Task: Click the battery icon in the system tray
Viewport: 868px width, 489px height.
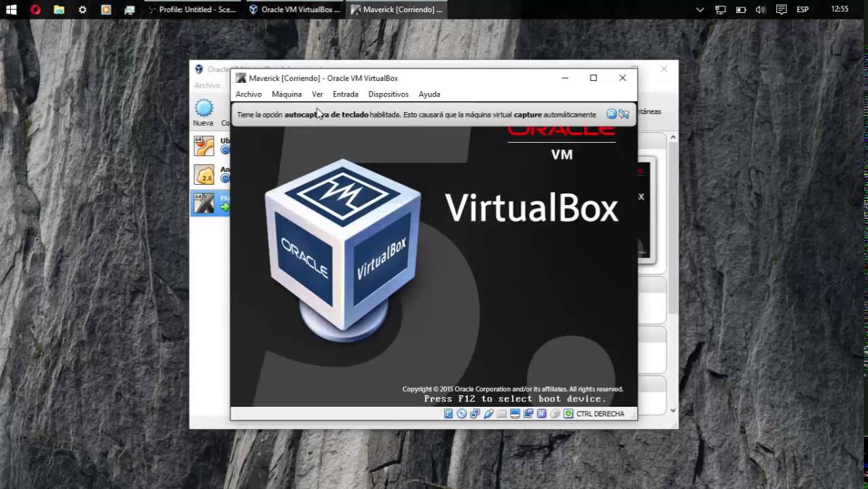Action: point(741,10)
